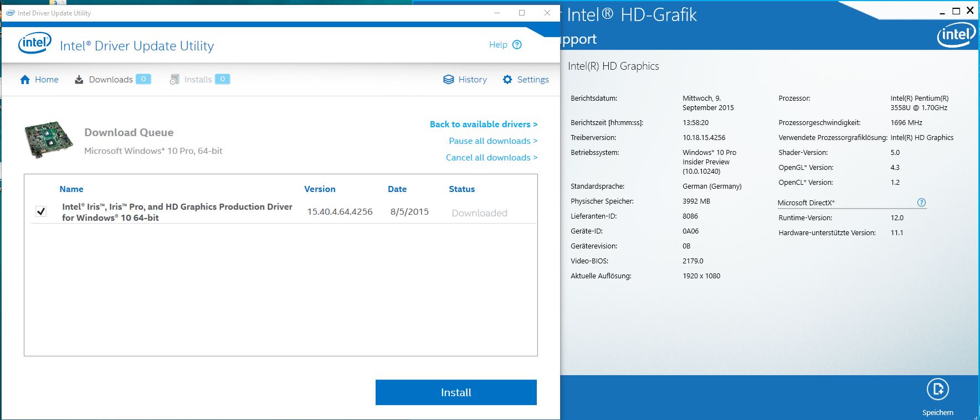Uncheck the Iris HD Graphics driver checkbox
Screen dimensions: 980x420
point(41,211)
